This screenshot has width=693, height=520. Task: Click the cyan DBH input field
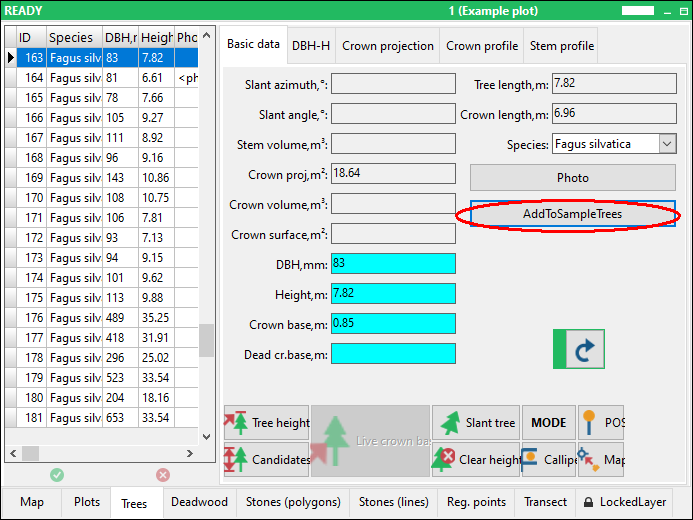[x=393, y=263]
